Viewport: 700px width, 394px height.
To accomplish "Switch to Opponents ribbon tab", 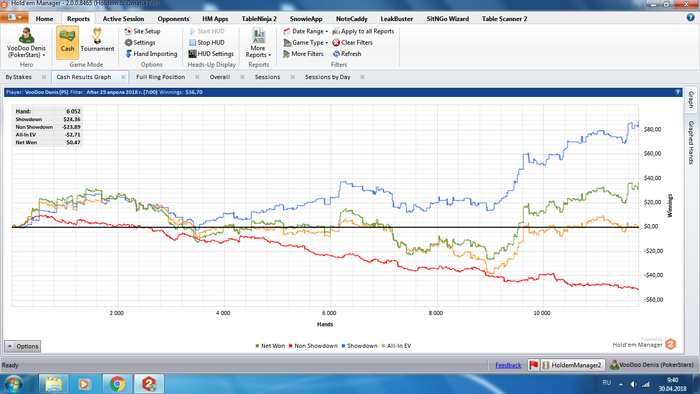I will tap(173, 19).
